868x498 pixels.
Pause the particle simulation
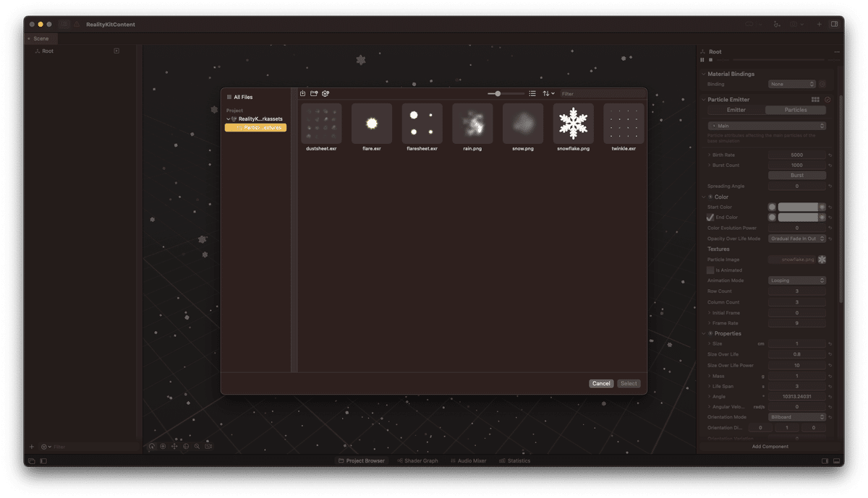click(702, 60)
